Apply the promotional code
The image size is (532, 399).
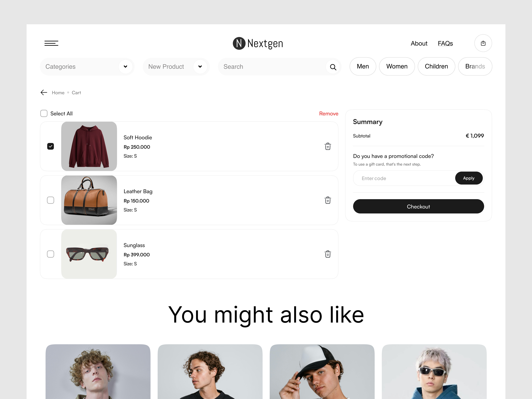click(468, 178)
